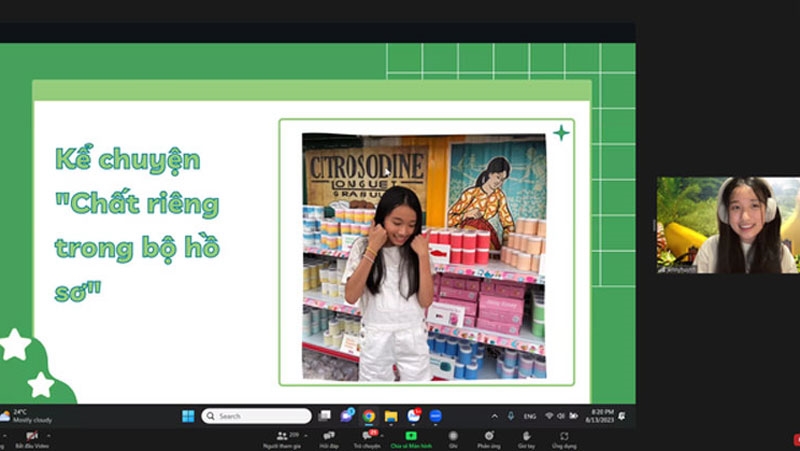Open Microsoft Teams chat from taskbar
The width and height of the screenshot is (800, 451).
click(347, 416)
